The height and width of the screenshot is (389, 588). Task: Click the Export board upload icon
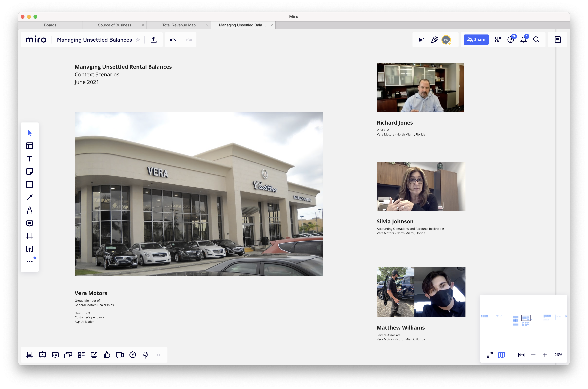[153, 40]
